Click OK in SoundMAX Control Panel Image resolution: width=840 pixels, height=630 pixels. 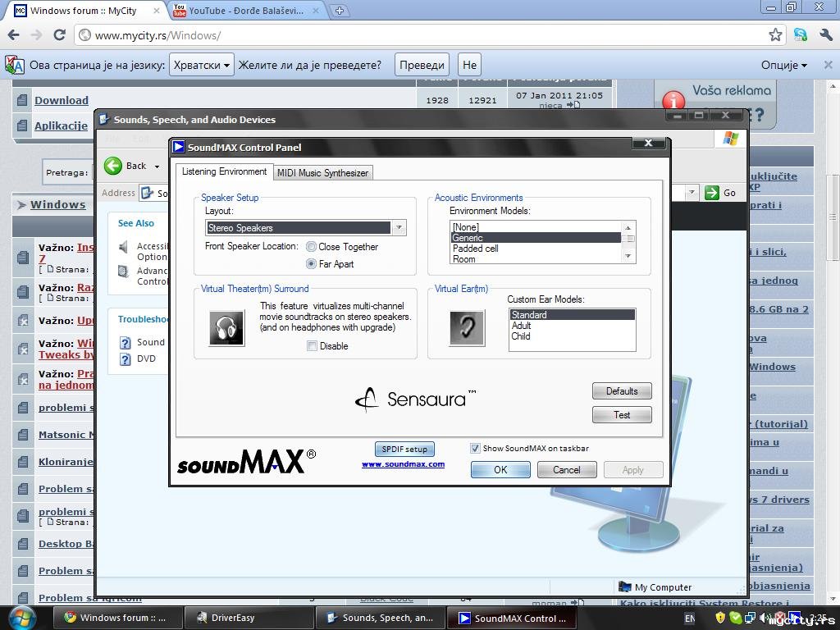[x=500, y=470]
